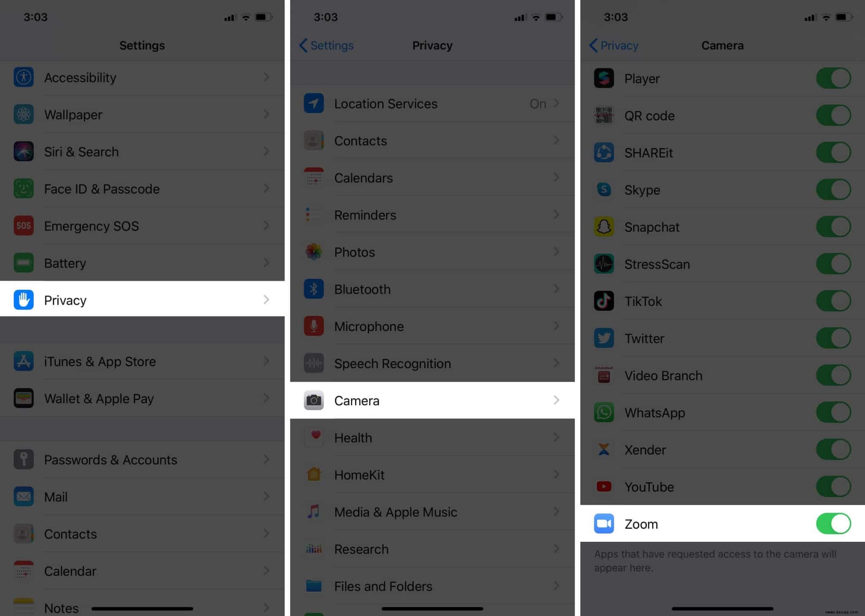Select Privacy in the Settings menu
The width and height of the screenshot is (865, 616).
(x=142, y=299)
